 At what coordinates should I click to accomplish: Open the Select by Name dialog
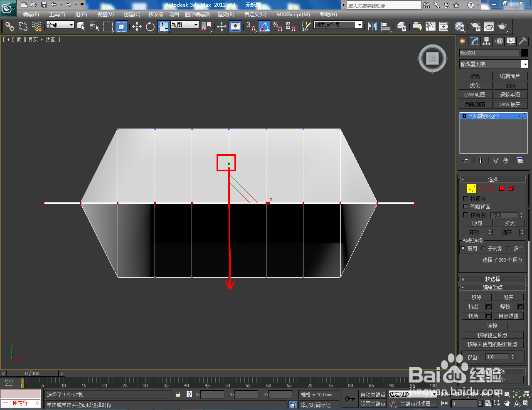click(x=94, y=27)
